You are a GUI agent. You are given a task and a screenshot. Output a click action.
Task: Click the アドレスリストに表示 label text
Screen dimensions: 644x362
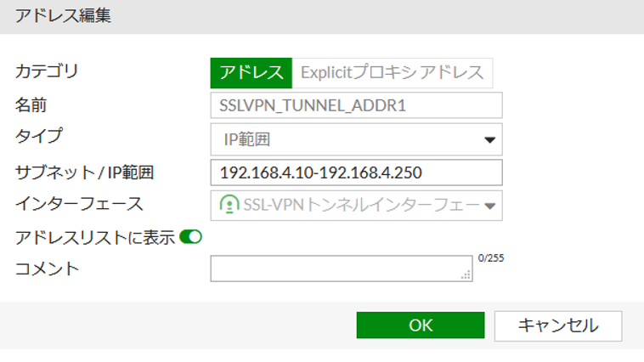(x=95, y=237)
